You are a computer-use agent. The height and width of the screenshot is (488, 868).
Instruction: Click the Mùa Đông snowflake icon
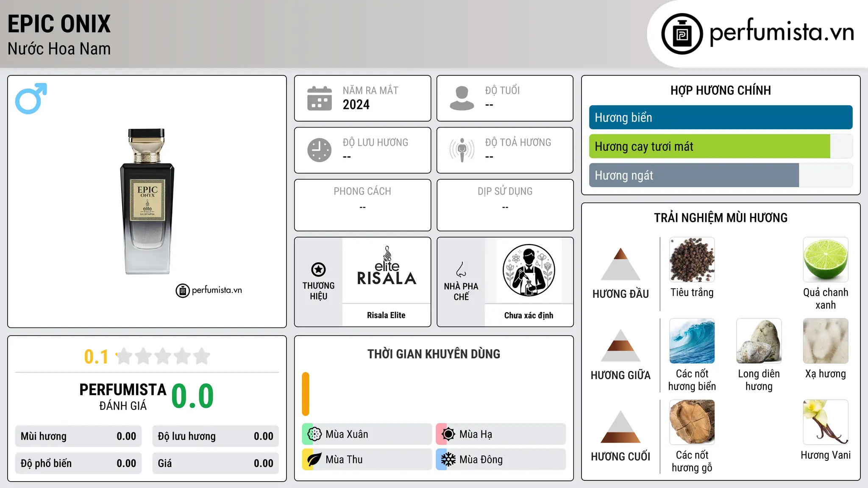click(448, 460)
